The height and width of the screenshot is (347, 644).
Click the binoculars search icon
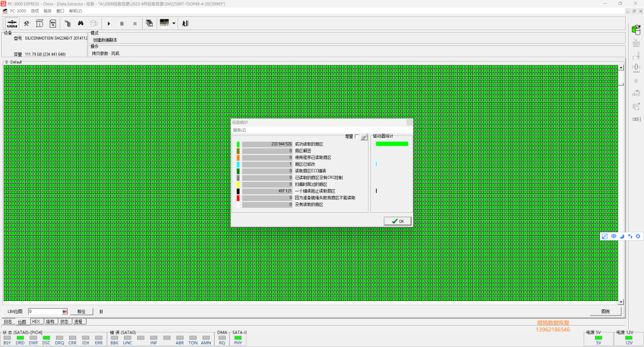click(81, 23)
